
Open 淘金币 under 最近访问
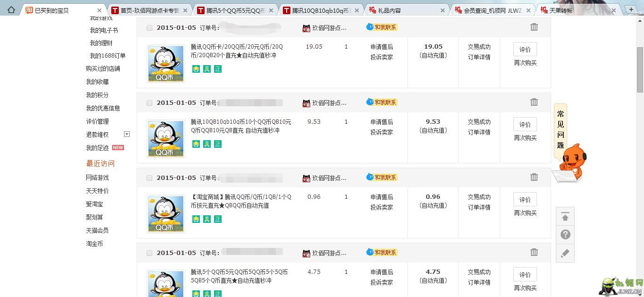(94, 244)
